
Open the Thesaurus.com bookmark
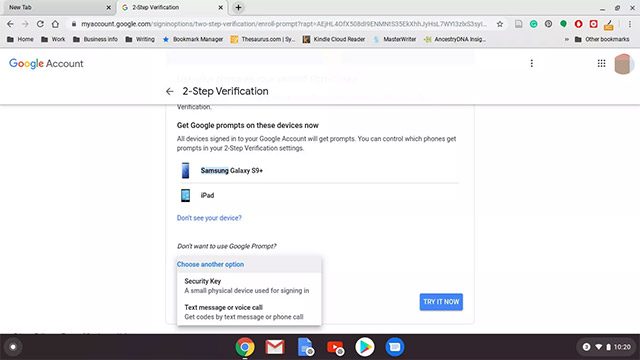point(263,39)
